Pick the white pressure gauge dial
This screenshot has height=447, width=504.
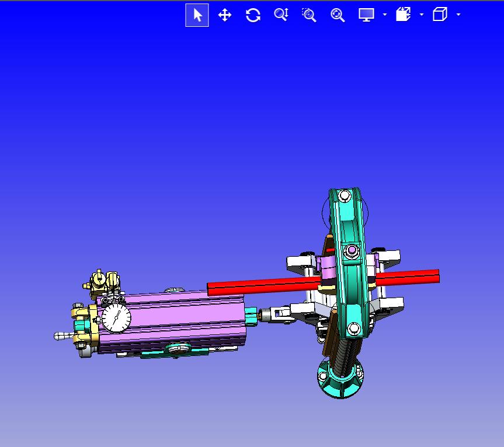pos(116,318)
